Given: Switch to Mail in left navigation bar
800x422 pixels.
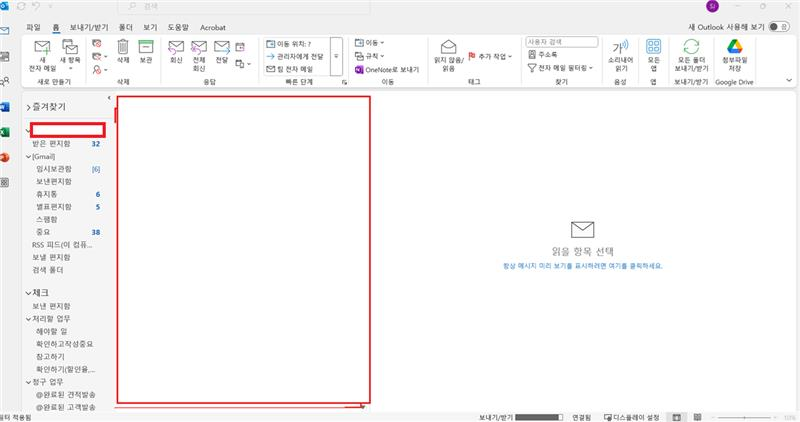Looking at the screenshot, I should (5, 31).
